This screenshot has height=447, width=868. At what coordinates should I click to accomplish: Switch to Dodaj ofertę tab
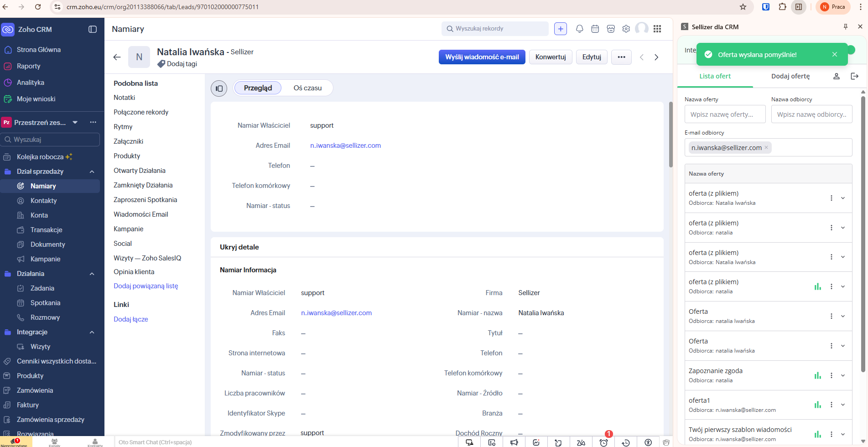click(x=790, y=76)
